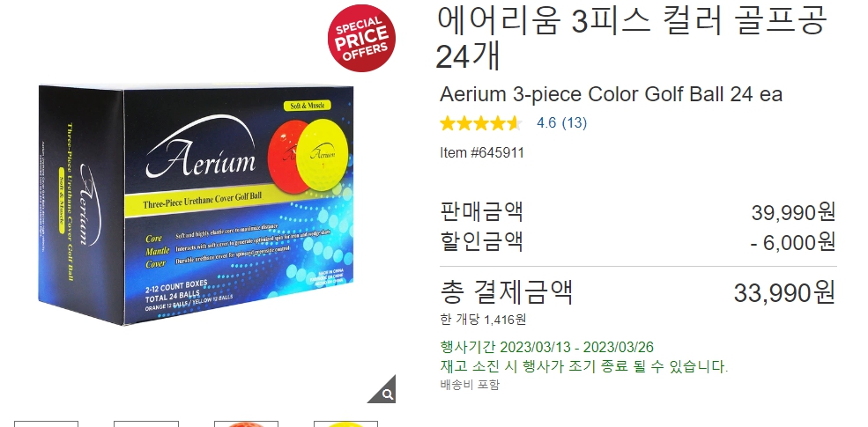Click the 판매금액 39,990원 price
Viewport: 868px width, 427px height.
793,212
